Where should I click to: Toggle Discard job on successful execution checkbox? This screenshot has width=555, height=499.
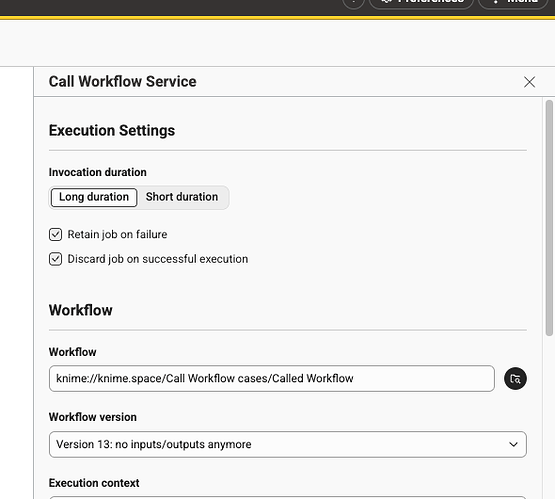(x=55, y=259)
